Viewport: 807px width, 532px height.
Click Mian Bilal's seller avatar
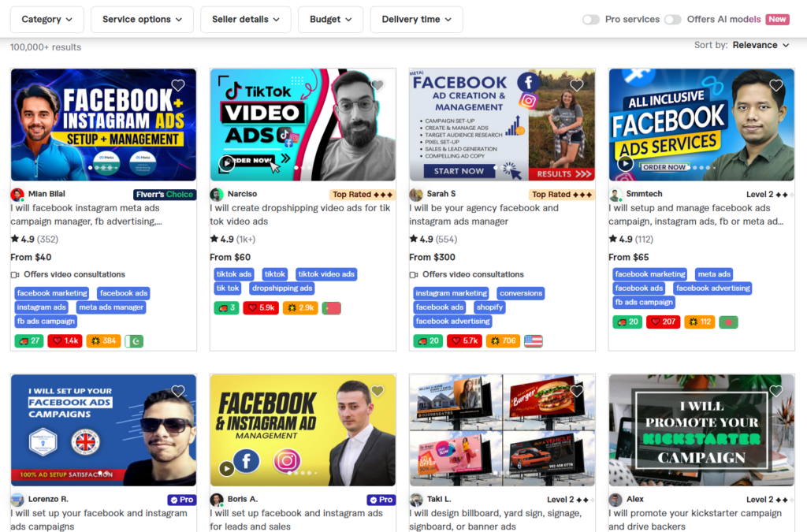coord(17,195)
